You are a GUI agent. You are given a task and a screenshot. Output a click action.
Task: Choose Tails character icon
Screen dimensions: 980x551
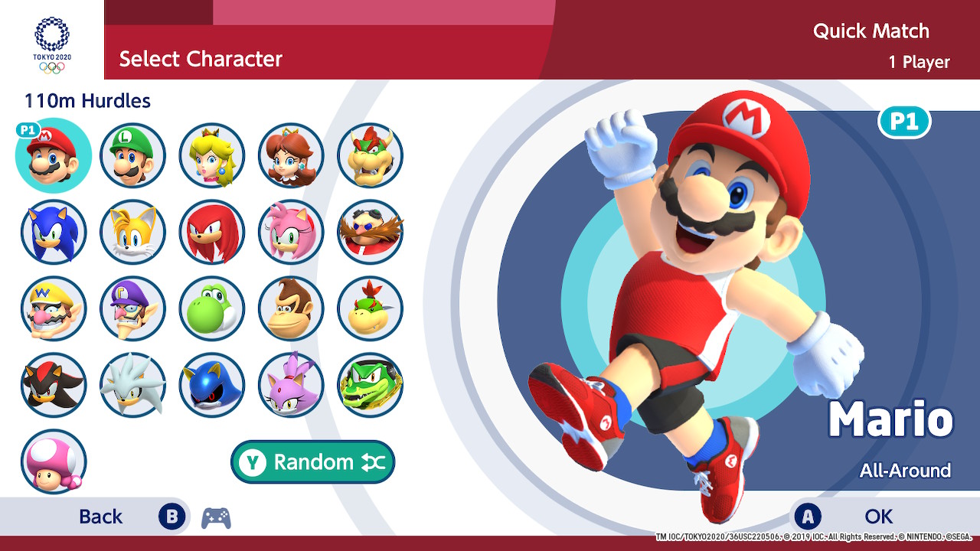tap(132, 232)
